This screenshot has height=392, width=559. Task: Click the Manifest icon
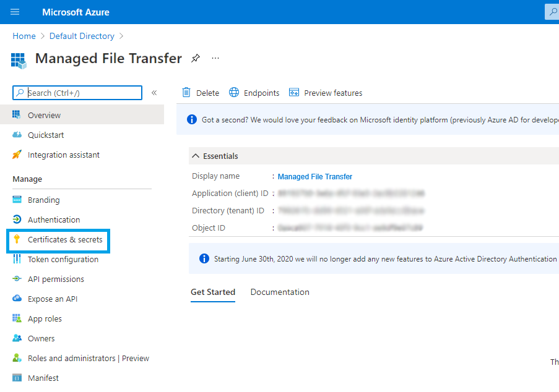[17, 378]
